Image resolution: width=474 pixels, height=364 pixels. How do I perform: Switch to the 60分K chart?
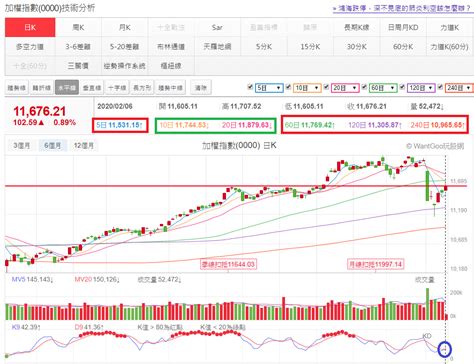point(403,47)
